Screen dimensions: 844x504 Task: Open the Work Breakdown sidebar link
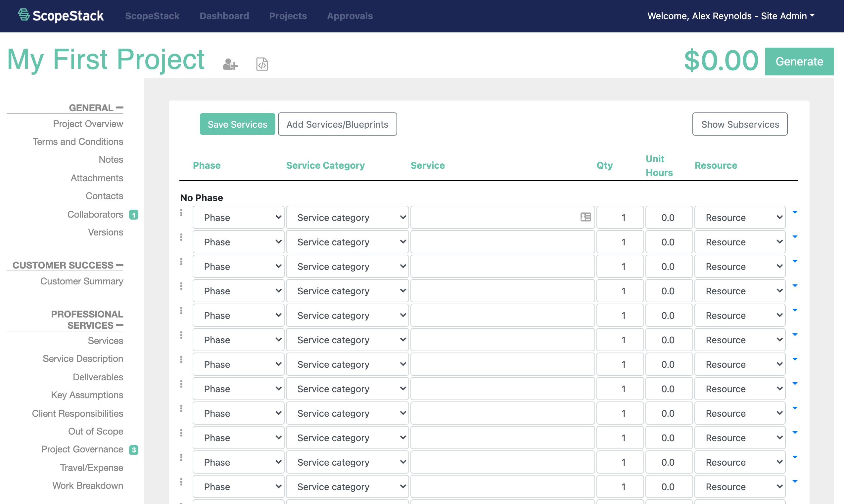coord(88,486)
